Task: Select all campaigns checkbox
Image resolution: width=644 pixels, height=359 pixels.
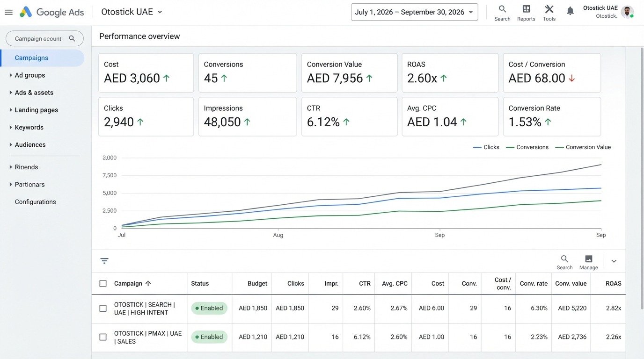Action: [103, 283]
